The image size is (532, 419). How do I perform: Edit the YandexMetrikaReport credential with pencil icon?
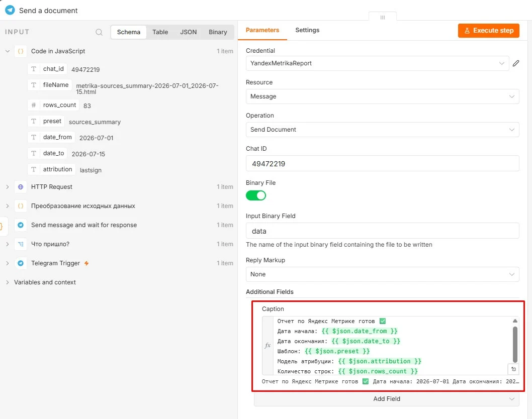(516, 63)
